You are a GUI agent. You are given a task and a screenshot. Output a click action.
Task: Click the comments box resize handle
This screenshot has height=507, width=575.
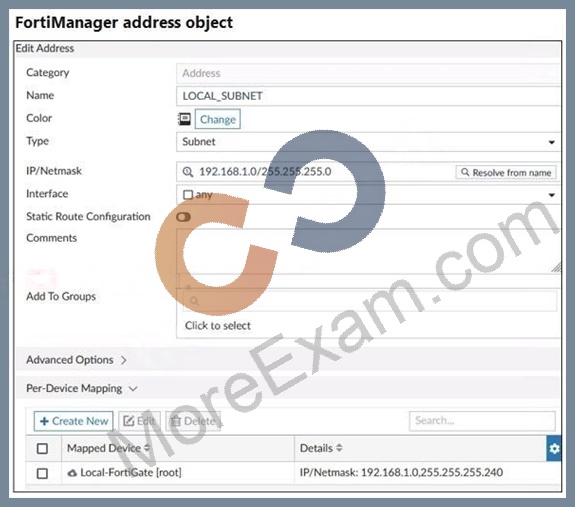coord(556,267)
